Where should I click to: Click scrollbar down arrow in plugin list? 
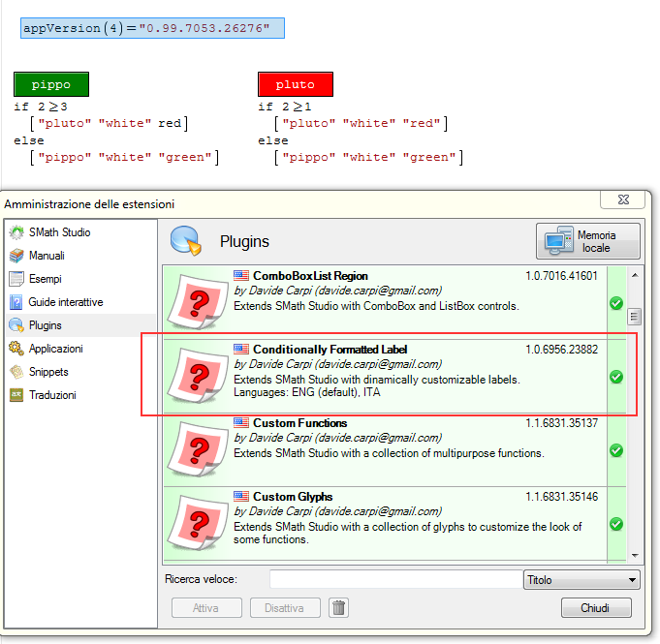pyautogui.click(x=635, y=554)
